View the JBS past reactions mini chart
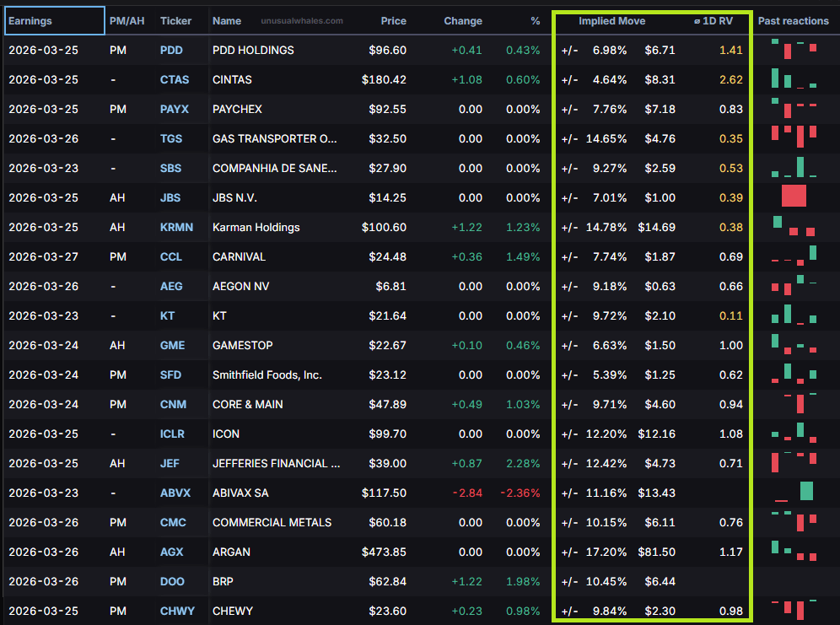840x625 pixels. pos(794,196)
